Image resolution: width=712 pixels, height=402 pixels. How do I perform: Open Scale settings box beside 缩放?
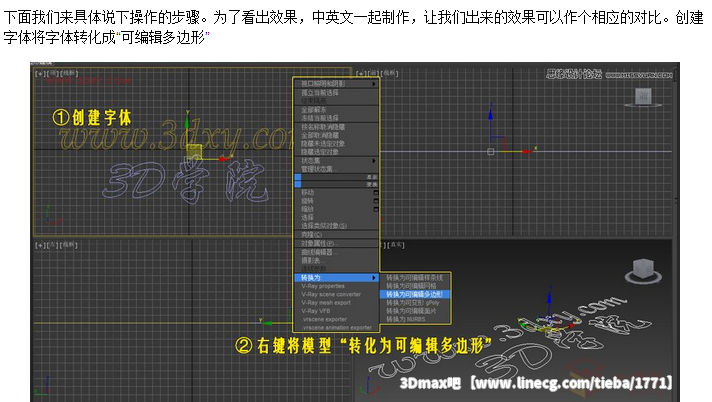click(376, 209)
